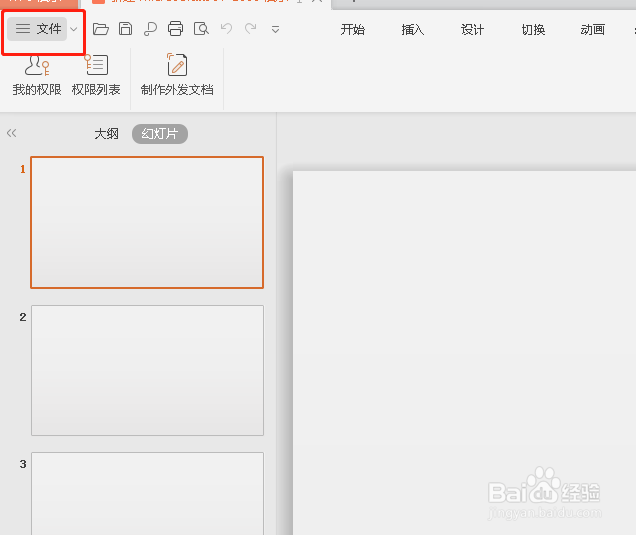The height and width of the screenshot is (535, 636).
Task: Switch to the 动画 ribbon tab
Action: point(593,30)
